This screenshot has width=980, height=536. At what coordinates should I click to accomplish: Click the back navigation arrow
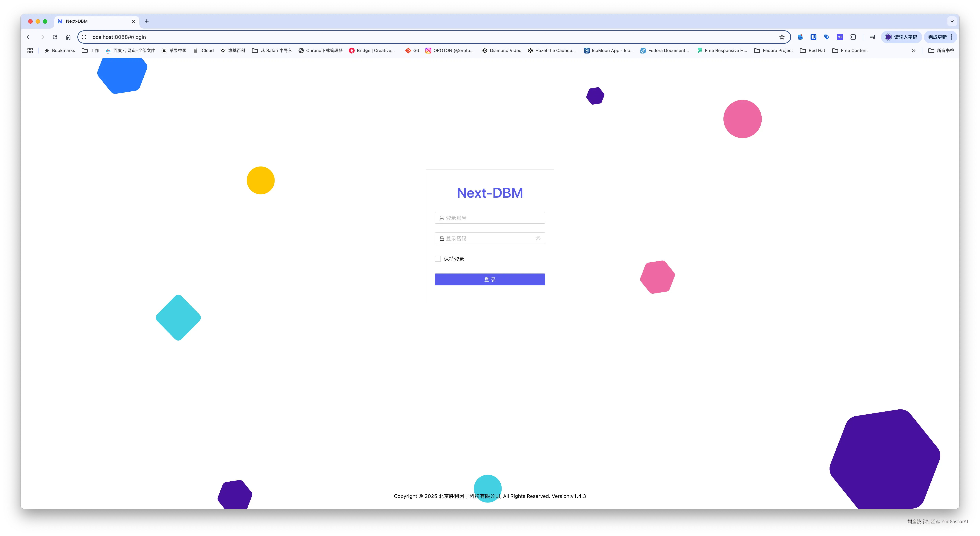click(29, 37)
